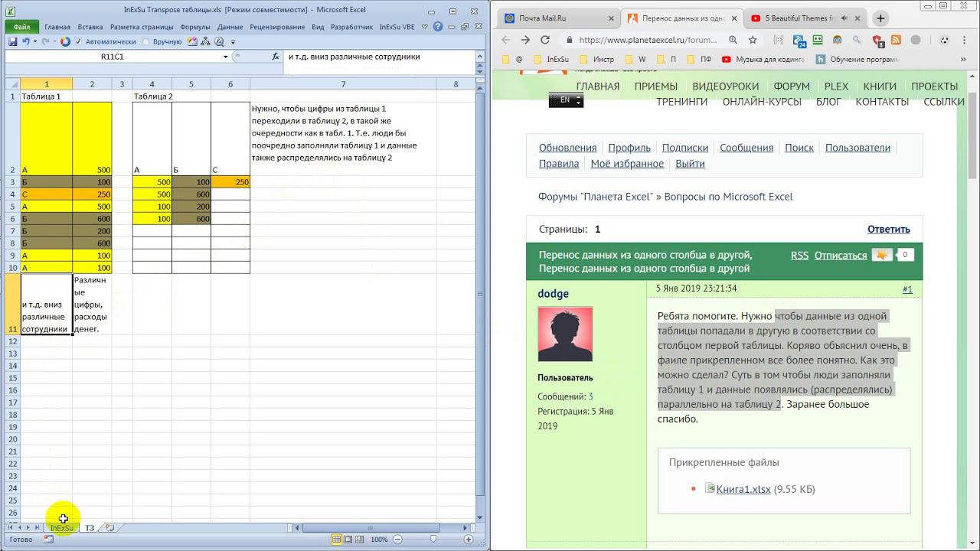Viewport: 980px width, 551px height.
Task: Click the Insert Function fx icon
Action: pyautogui.click(x=276, y=57)
